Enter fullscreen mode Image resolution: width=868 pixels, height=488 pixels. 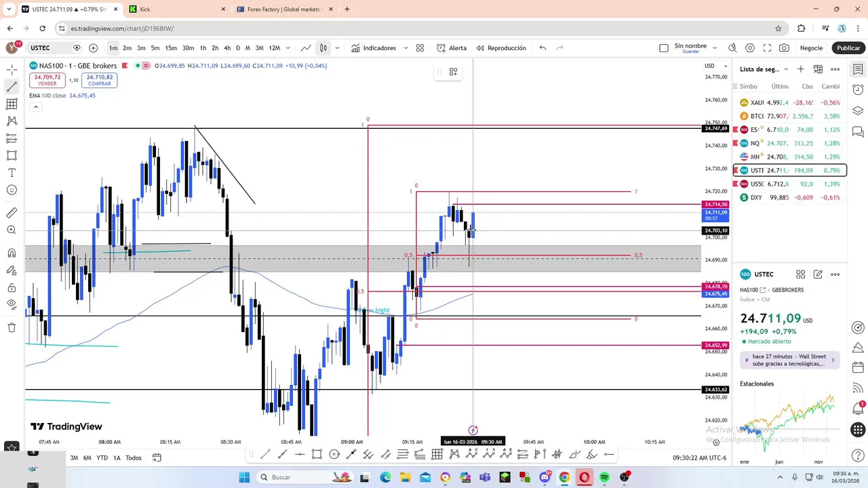767,48
